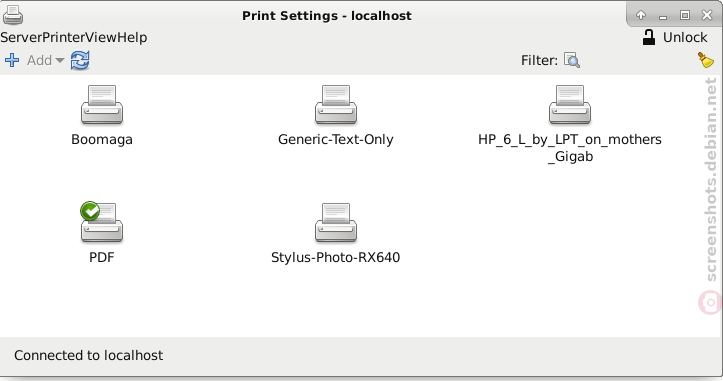Image resolution: width=723 pixels, height=381 pixels.
Task: Click the blue plus Add icon
Action: (12, 60)
